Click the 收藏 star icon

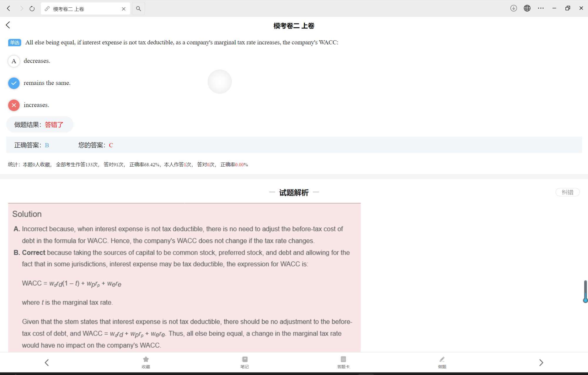146,360
